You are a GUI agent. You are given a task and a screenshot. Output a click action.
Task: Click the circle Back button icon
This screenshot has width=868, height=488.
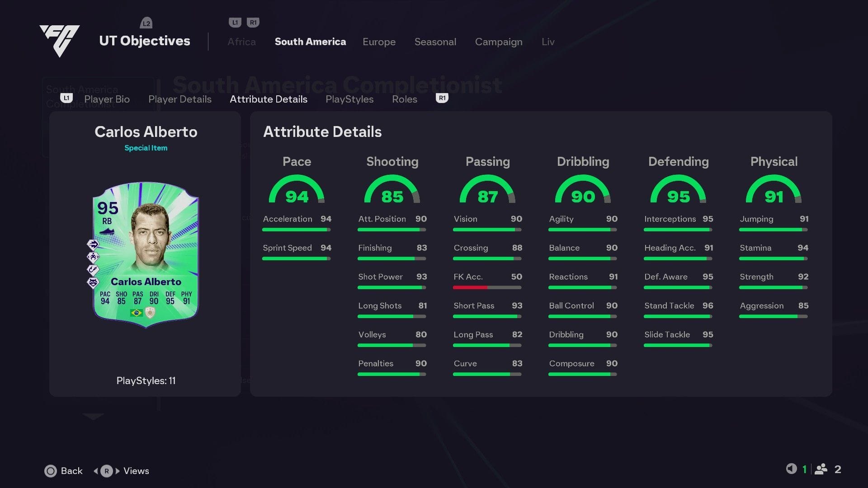pos(51,471)
